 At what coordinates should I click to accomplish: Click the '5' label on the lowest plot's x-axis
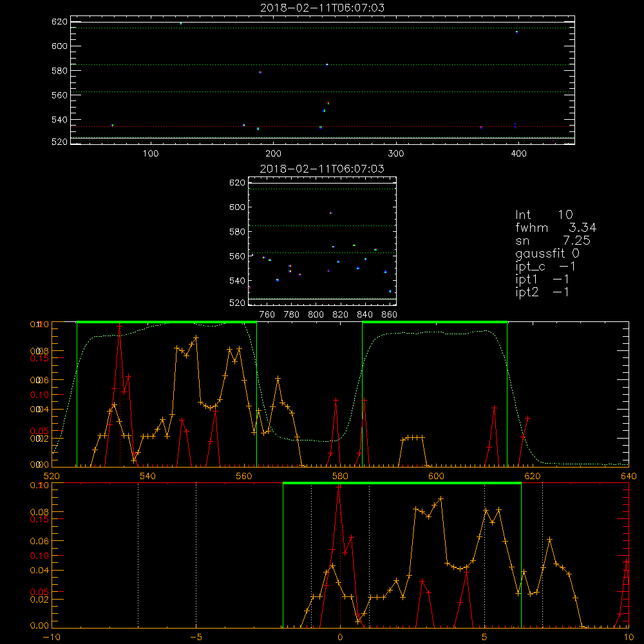click(485, 637)
